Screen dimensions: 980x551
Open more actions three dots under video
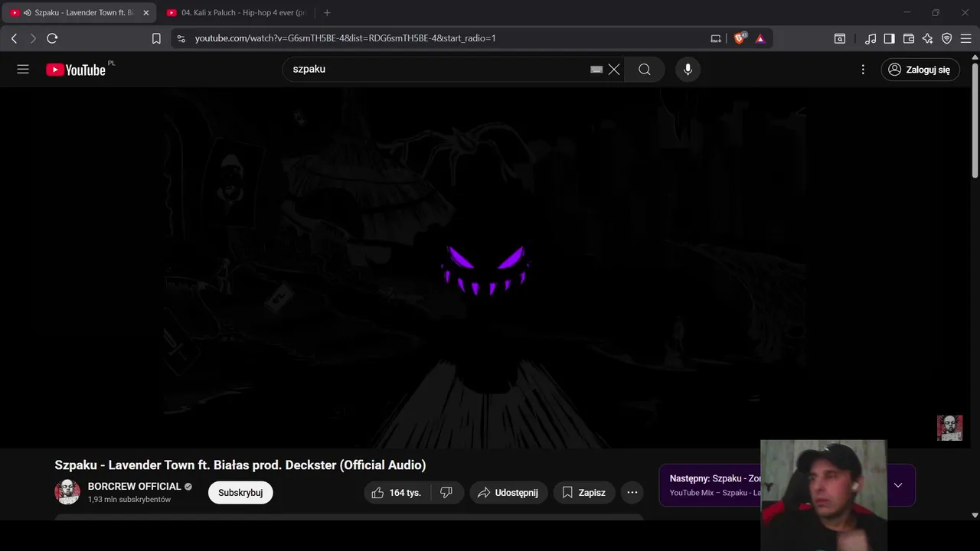point(632,493)
